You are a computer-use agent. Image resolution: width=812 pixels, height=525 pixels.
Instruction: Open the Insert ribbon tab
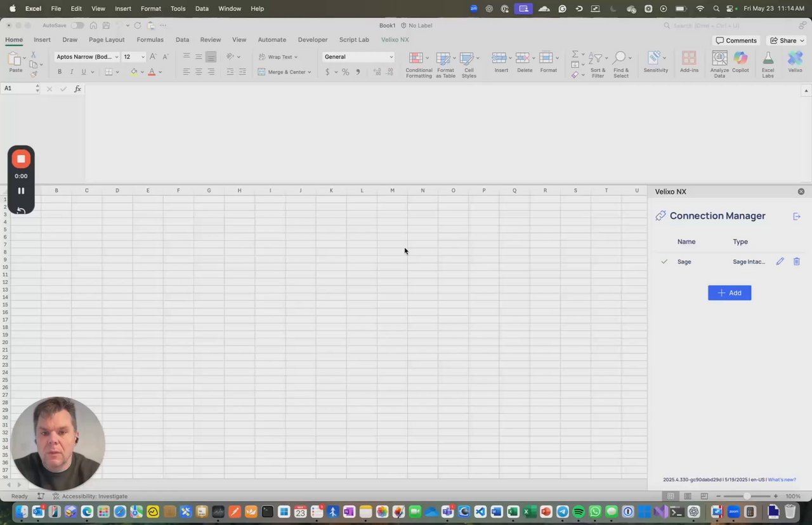click(42, 39)
